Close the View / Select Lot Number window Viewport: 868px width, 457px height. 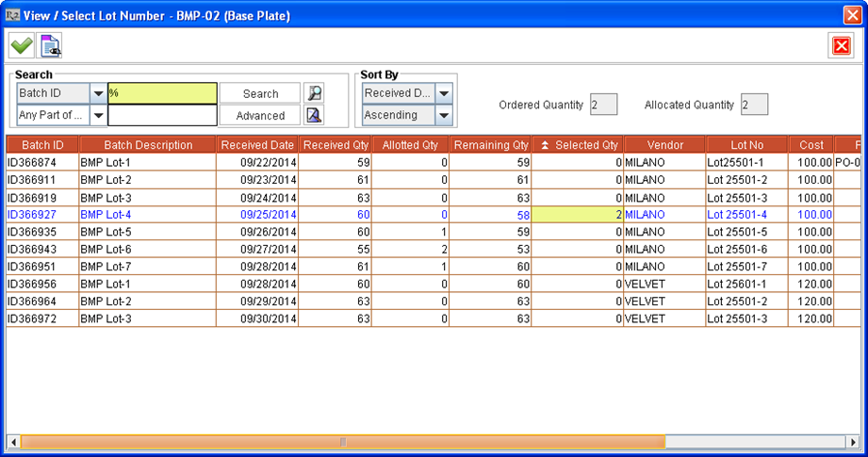(x=852, y=14)
